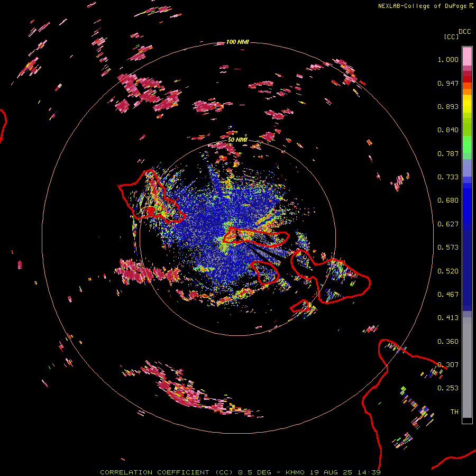Select the 0.947 value on the color scale
Screen dimensions: 476x476
click(448, 83)
